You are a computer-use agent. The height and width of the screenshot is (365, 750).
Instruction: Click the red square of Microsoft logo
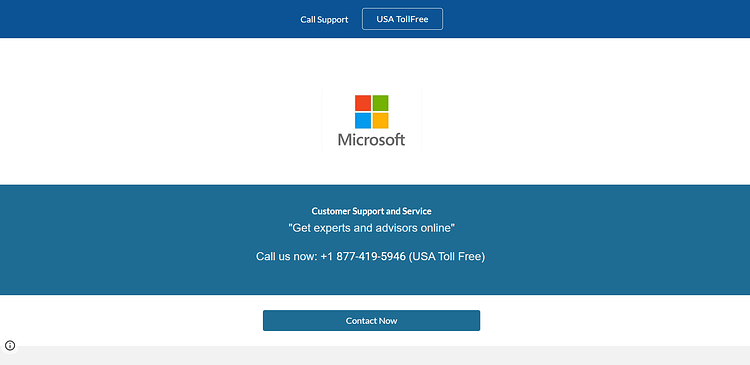pos(363,103)
